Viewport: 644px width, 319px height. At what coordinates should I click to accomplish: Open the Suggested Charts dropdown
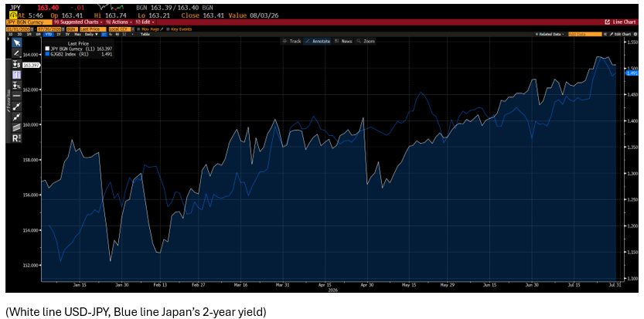pyautogui.click(x=78, y=22)
